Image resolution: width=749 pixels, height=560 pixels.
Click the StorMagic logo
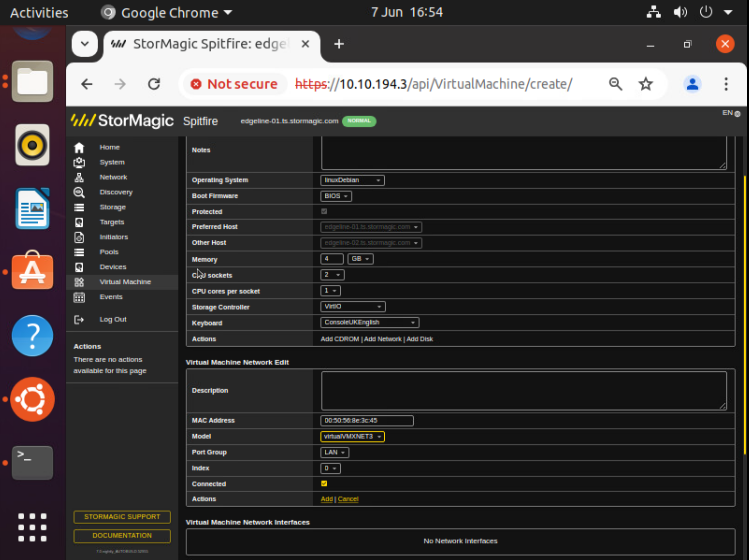(122, 121)
